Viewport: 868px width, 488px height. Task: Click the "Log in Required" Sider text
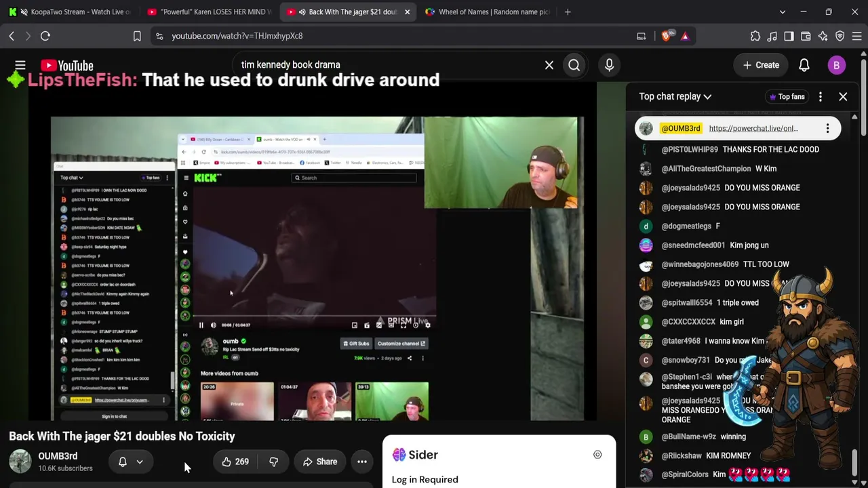425,479
